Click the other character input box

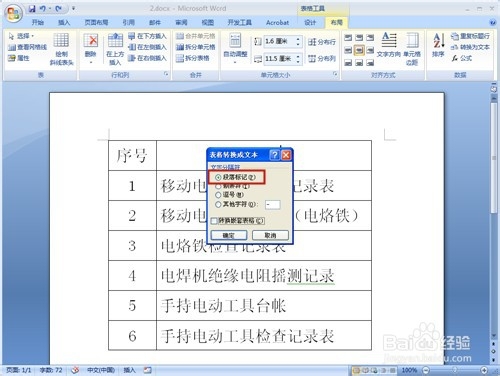pos(273,204)
